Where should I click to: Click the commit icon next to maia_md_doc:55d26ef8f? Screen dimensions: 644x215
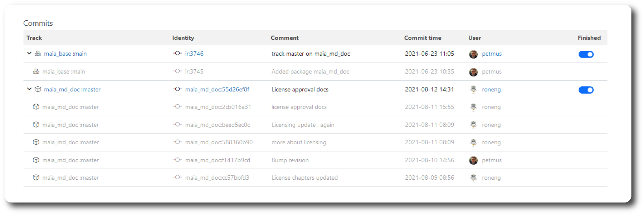click(x=177, y=89)
